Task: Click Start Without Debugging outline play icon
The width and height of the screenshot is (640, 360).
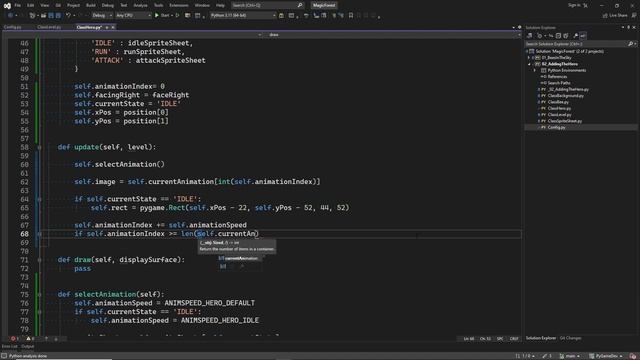Action: click(177, 16)
